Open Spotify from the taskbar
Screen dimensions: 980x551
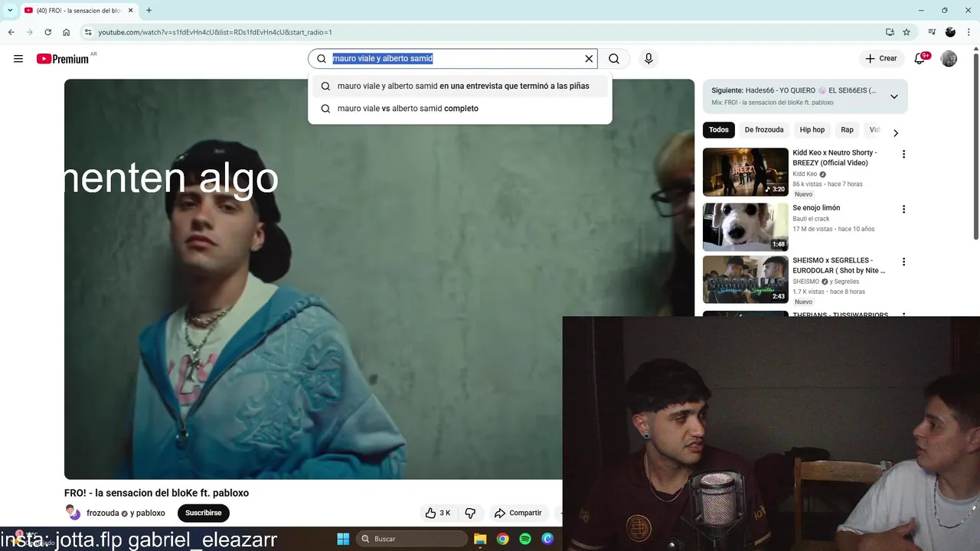(x=525, y=539)
